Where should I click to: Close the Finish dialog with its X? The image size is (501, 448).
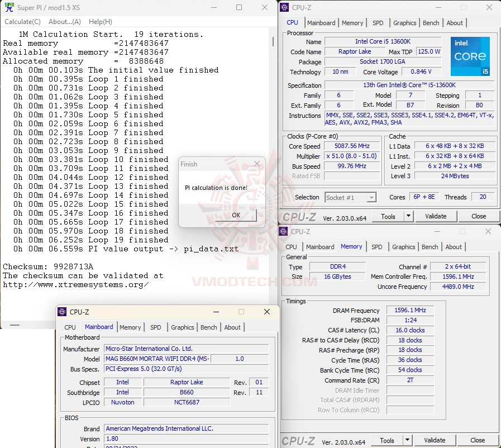257,164
